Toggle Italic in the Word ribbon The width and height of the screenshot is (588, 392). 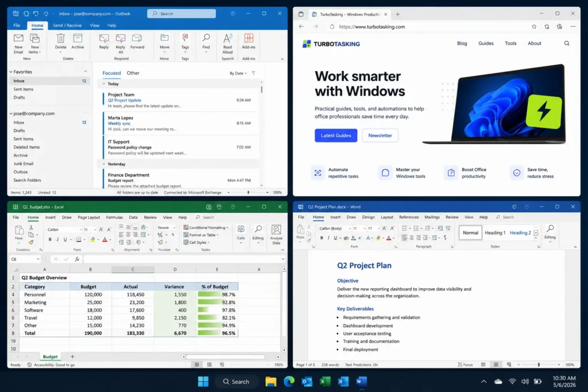tap(328, 238)
